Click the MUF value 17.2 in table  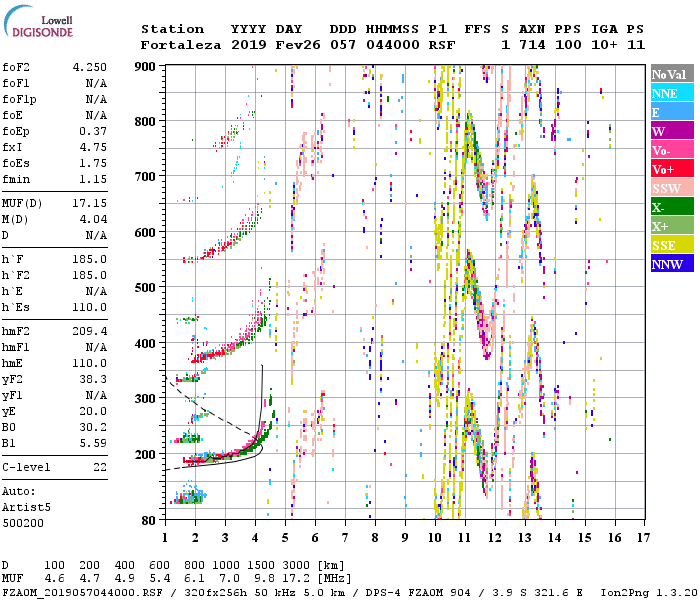[x=296, y=579]
